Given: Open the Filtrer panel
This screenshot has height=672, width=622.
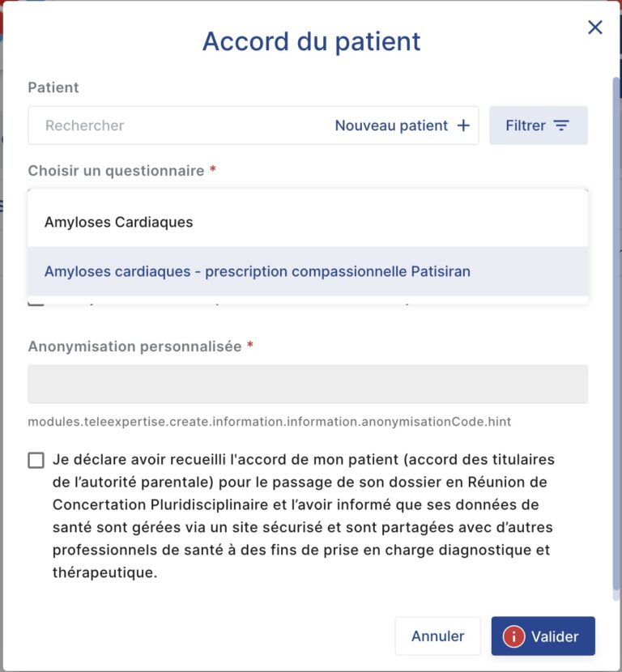Looking at the screenshot, I should pos(539,125).
